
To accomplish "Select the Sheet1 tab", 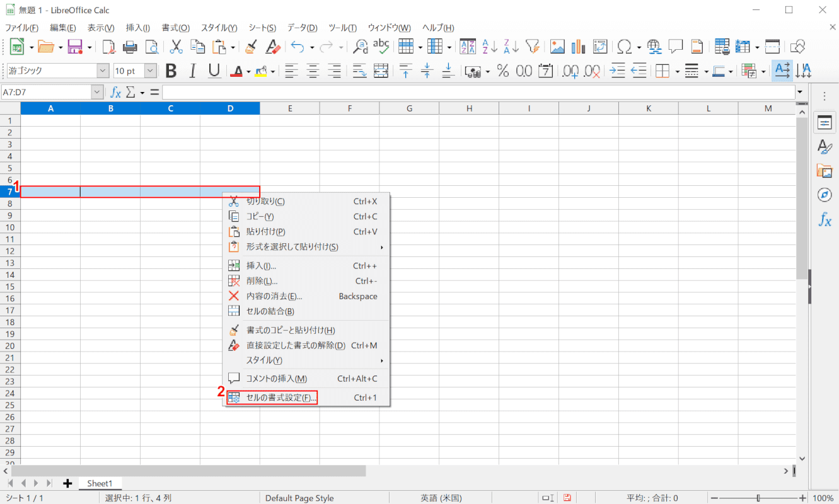I will tap(100, 483).
